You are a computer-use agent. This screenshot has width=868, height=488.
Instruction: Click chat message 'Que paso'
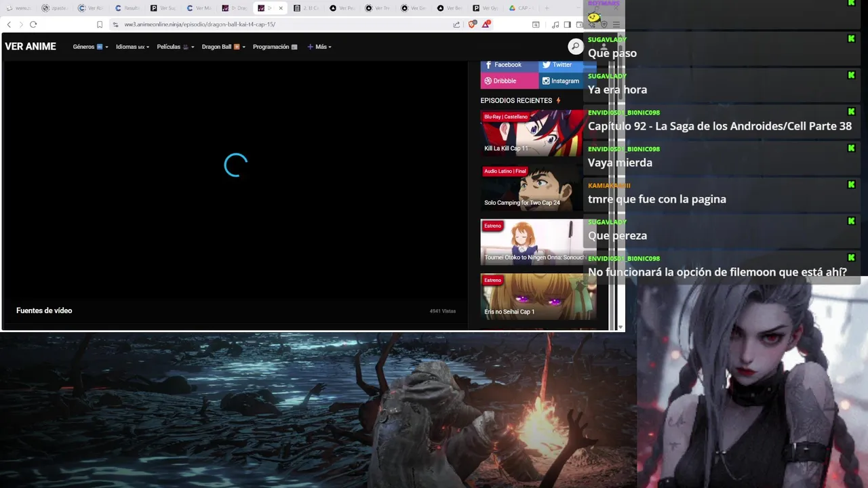tap(612, 53)
